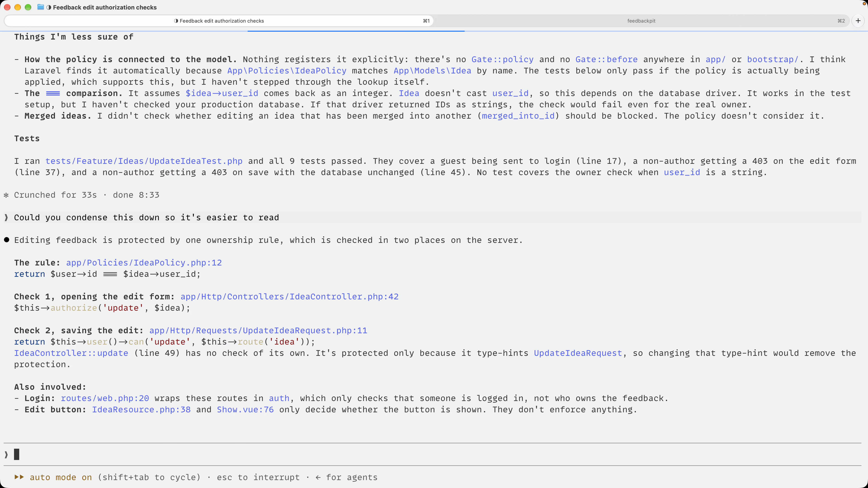
Task: Click the half-circle icon in first tab
Action: click(176, 21)
